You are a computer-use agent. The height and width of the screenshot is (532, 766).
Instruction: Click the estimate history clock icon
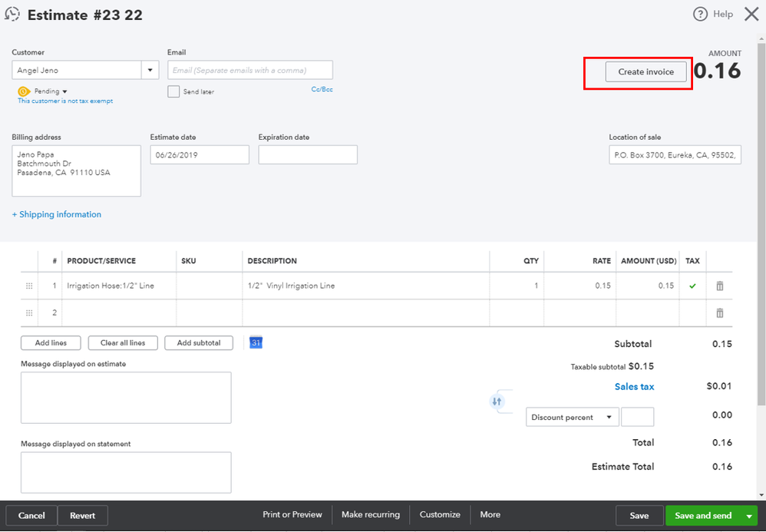(x=12, y=14)
